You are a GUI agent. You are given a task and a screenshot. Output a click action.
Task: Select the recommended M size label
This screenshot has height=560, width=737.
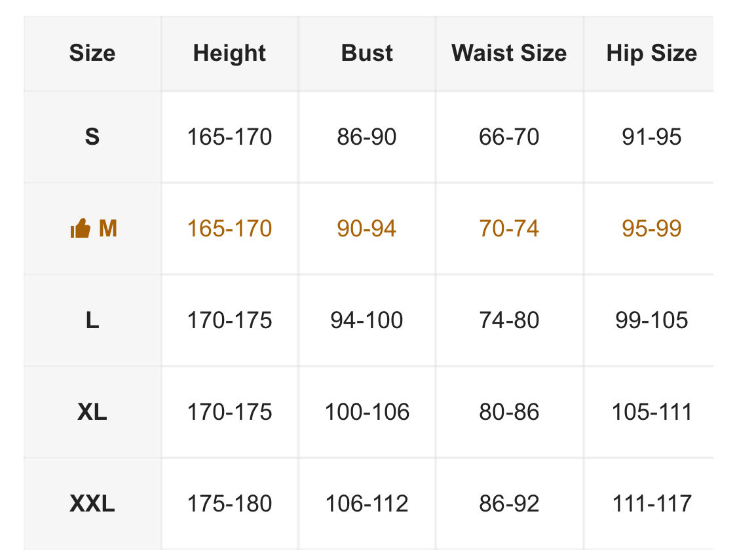[107, 229]
